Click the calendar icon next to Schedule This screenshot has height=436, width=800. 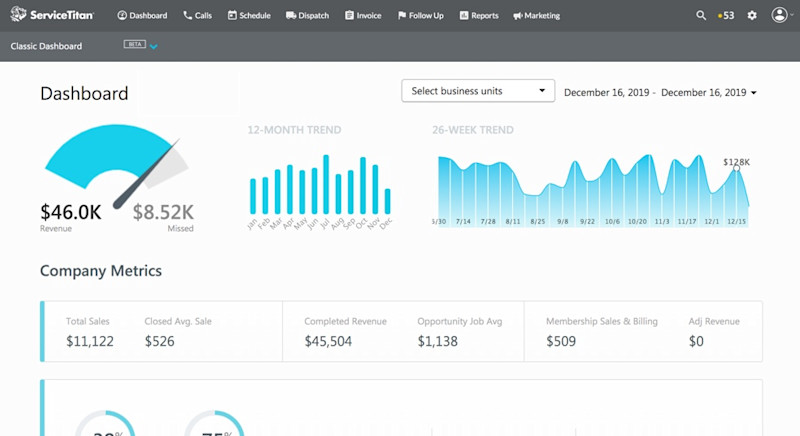[x=232, y=15]
